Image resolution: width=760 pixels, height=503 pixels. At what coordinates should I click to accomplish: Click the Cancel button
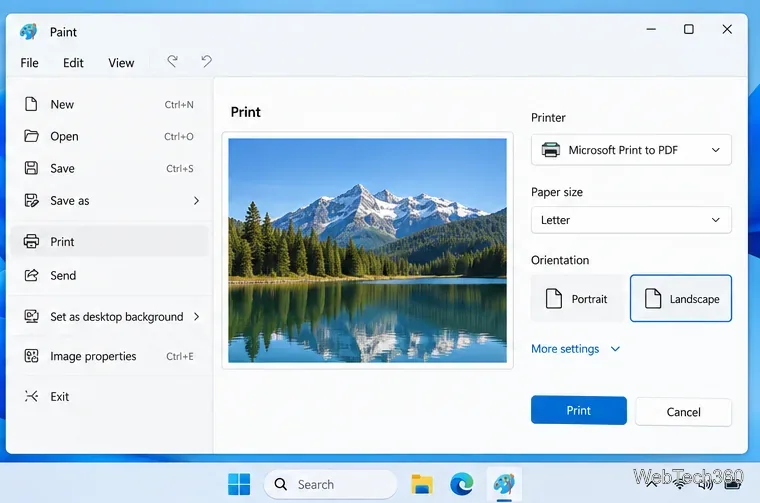pos(683,412)
